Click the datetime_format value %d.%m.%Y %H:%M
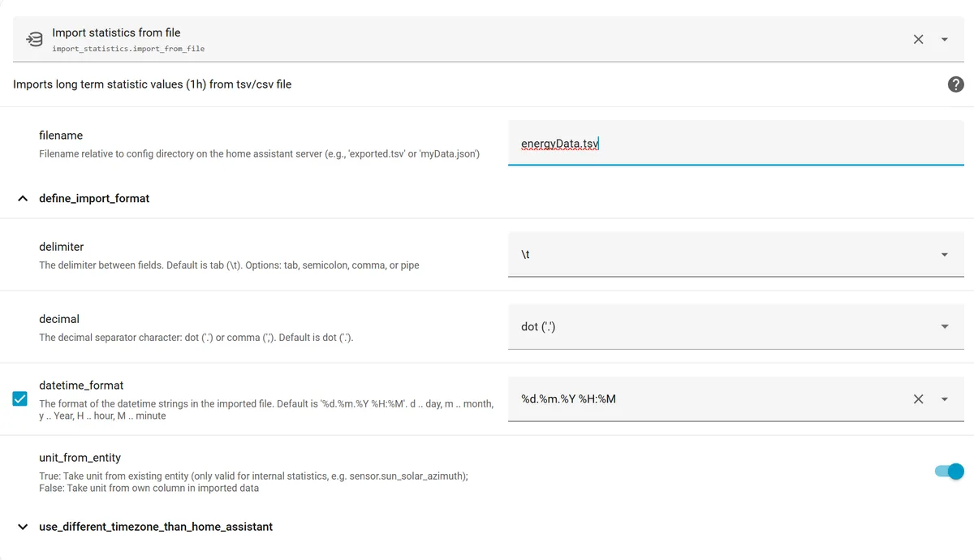The width and height of the screenshot is (974, 560). coord(568,398)
